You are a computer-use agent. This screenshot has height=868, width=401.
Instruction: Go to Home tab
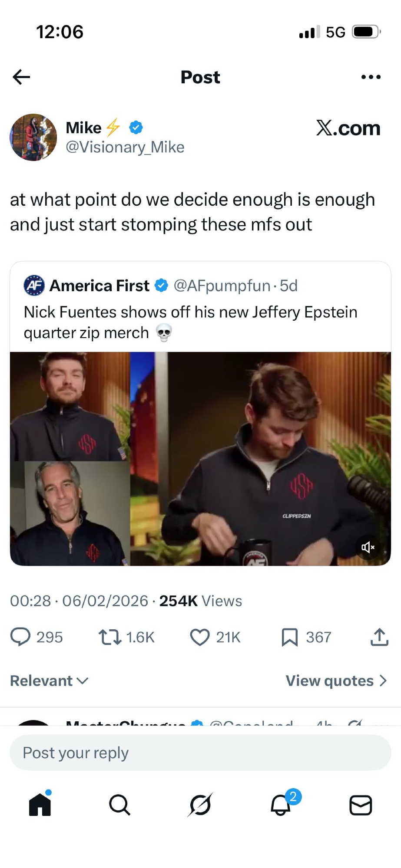coord(40,804)
